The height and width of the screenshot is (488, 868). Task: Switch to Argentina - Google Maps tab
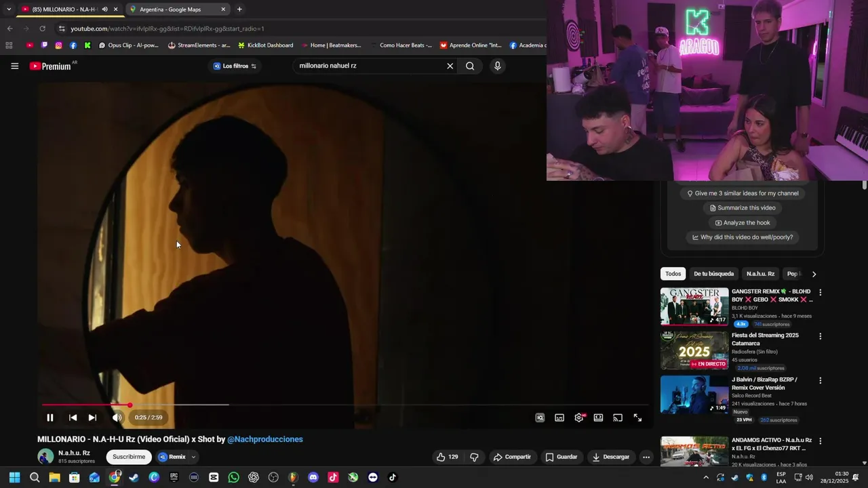coord(178,9)
